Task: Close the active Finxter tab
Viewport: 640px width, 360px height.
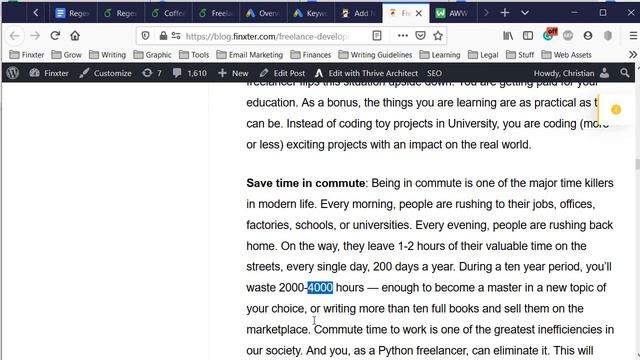Action: (419, 13)
